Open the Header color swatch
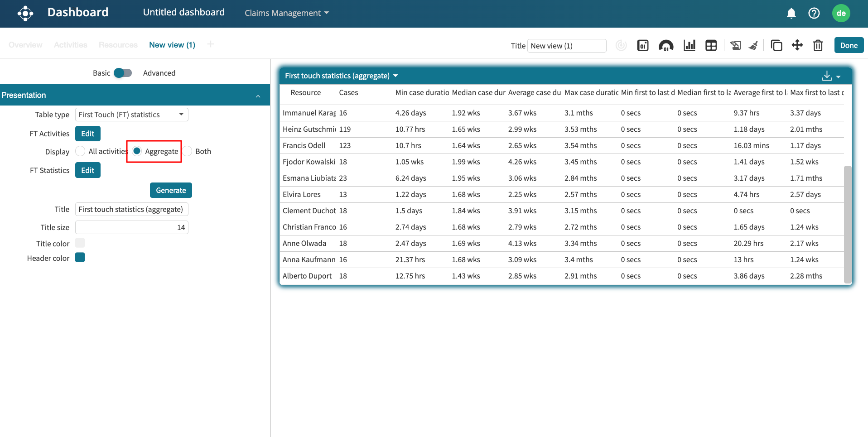Screen dimensions: 868x437 tap(80, 258)
